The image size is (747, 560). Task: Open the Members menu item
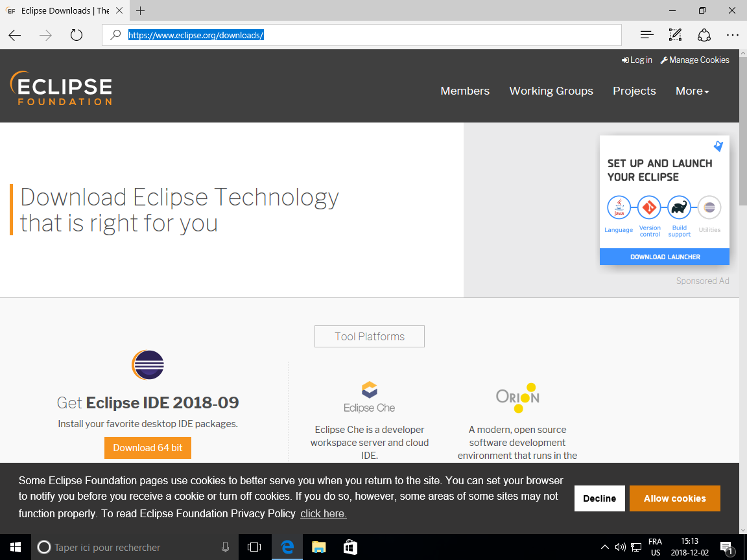465,91
